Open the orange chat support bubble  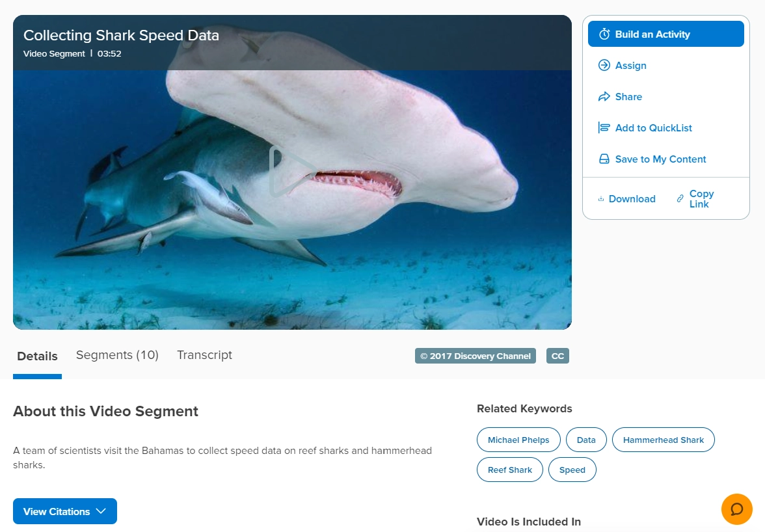736,509
